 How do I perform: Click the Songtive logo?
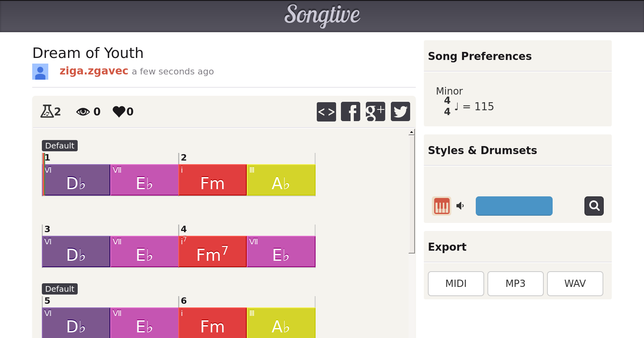[x=322, y=15]
